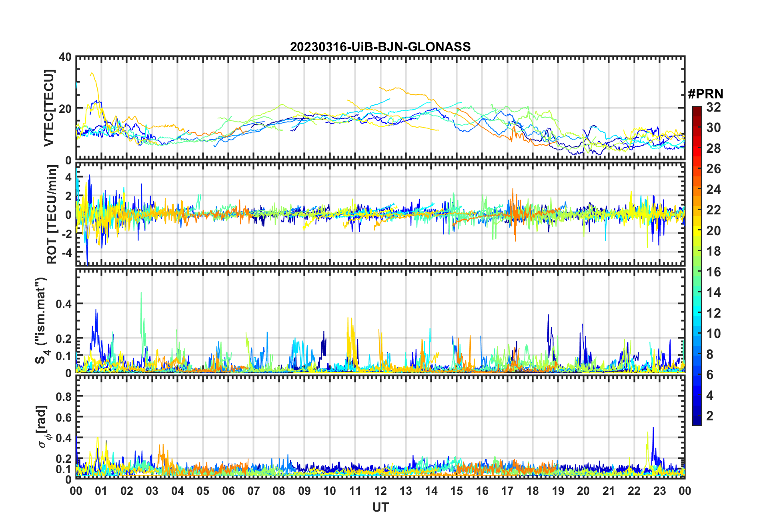Click the 40 tick on the VTEC axis

tap(65, 57)
